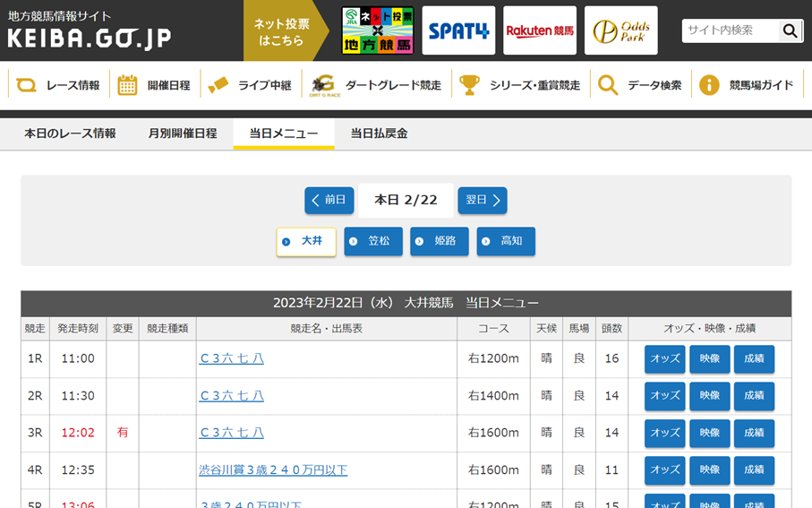Click the site search input field

click(x=730, y=30)
